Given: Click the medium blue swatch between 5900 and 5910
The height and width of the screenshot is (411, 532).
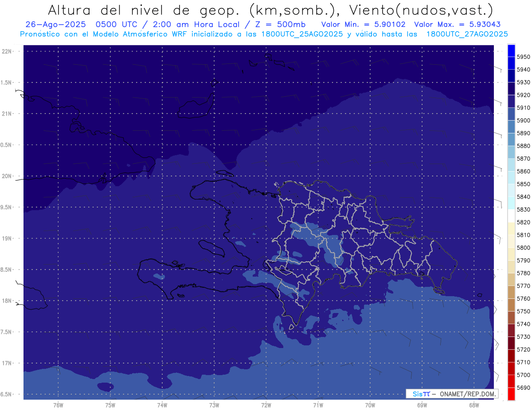Looking at the screenshot, I should (511, 114).
